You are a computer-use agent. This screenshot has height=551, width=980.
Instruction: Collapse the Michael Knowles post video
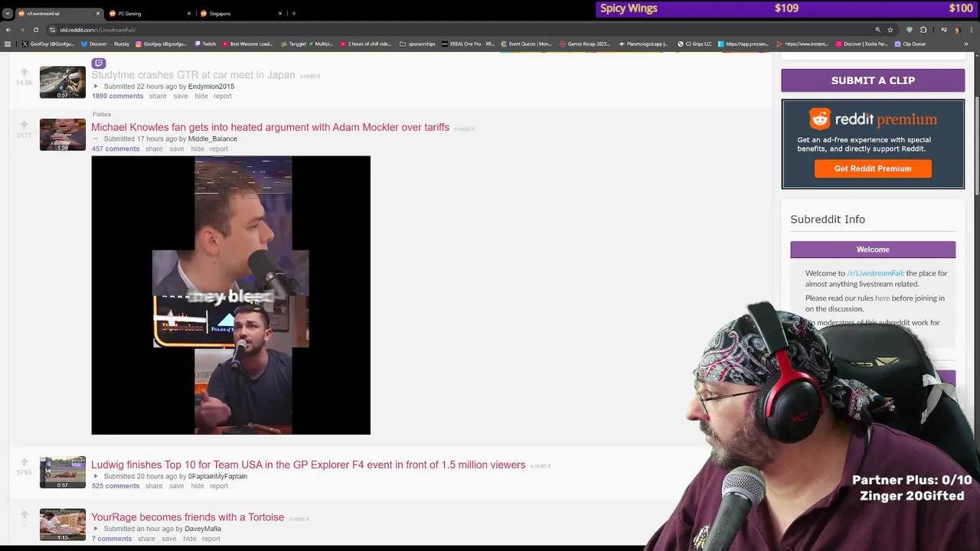[96, 139]
